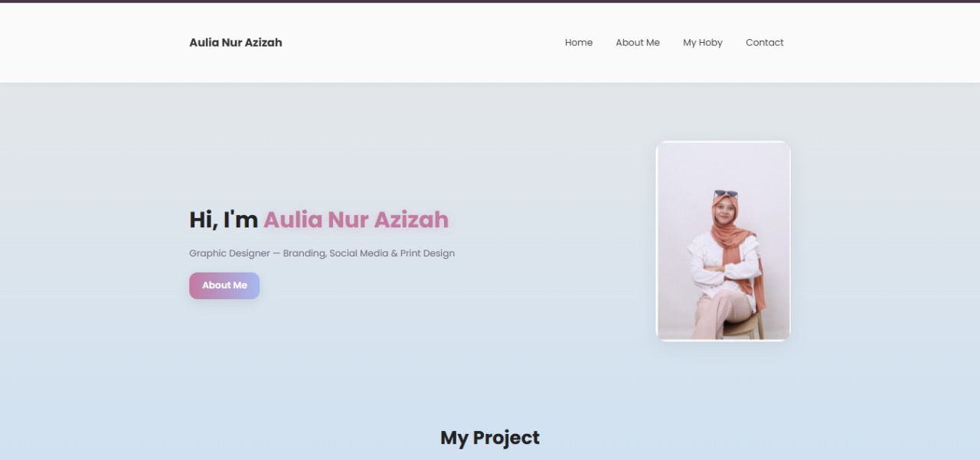Open the Home navigation link
This screenshot has height=460, width=980.
pyautogui.click(x=579, y=43)
